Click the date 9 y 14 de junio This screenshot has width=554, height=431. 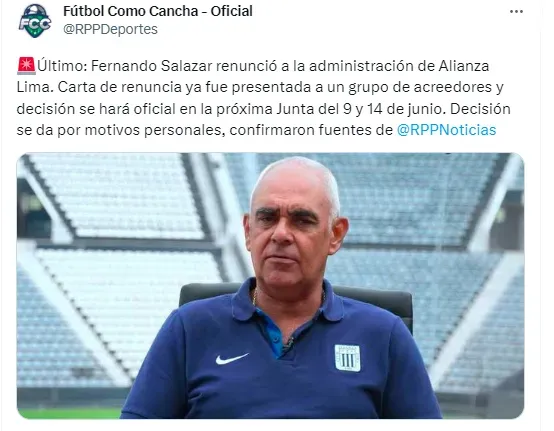click(x=392, y=109)
